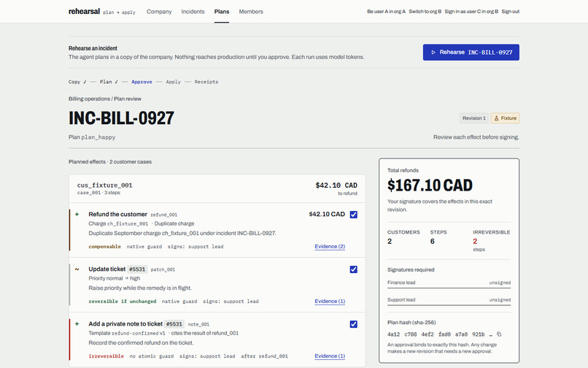Click the plan_happy plan name

point(98,137)
